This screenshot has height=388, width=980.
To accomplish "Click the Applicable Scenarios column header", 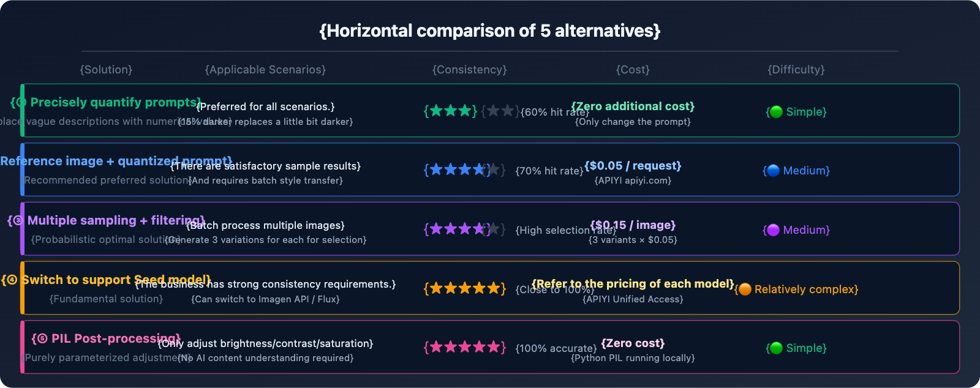I will point(265,70).
